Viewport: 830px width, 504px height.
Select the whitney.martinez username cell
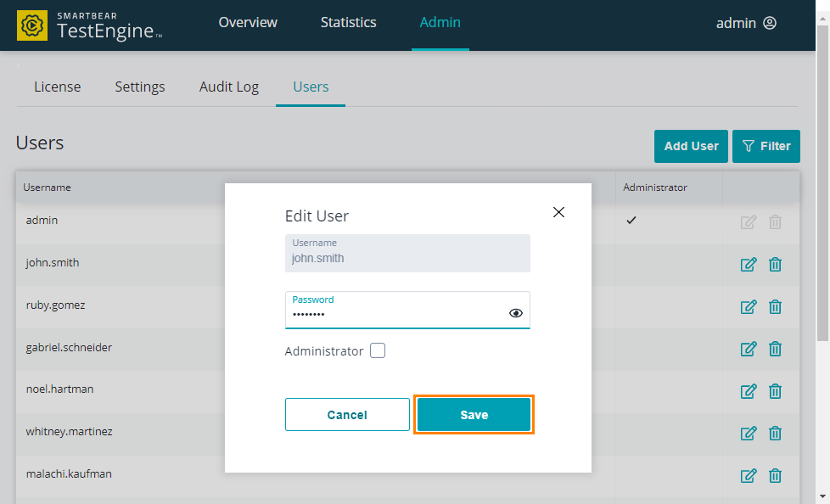click(70, 432)
